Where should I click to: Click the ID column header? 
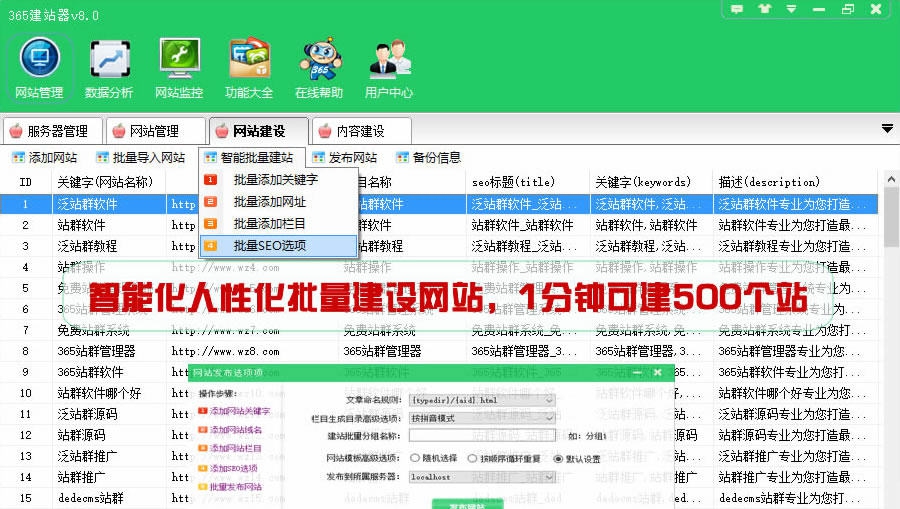[x=26, y=182]
